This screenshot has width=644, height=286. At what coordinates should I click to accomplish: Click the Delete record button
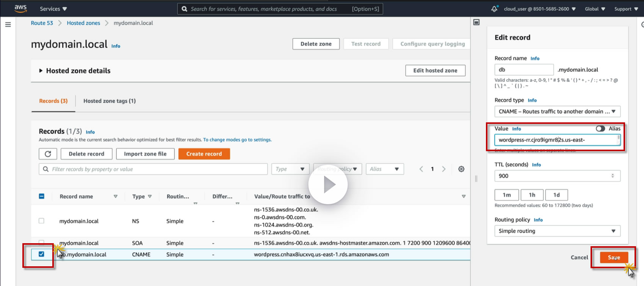[x=86, y=154]
